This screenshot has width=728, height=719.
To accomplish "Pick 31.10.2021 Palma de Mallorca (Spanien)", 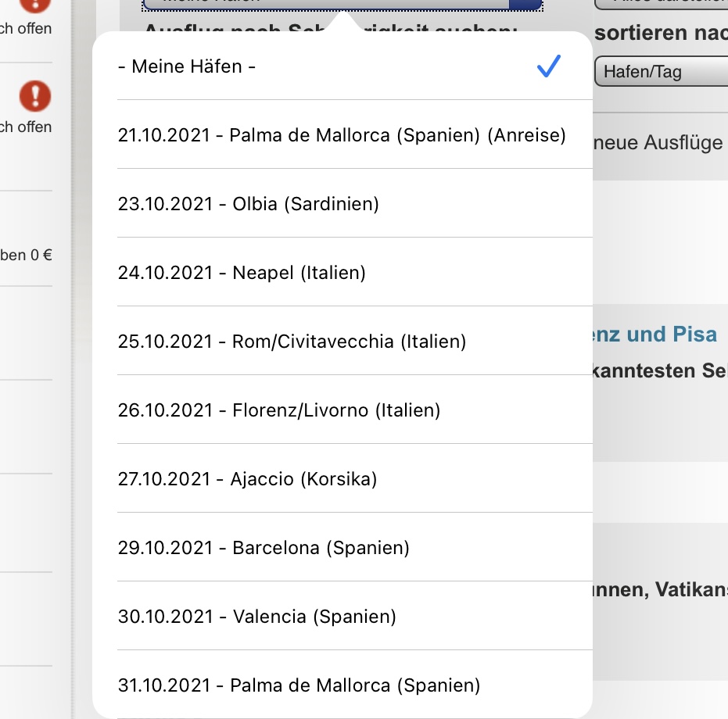I will tap(299, 685).
